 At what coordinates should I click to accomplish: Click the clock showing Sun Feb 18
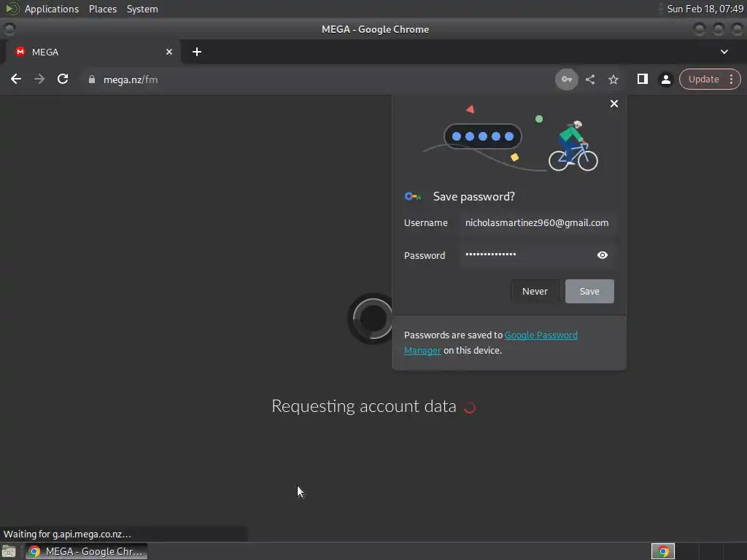(x=705, y=9)
